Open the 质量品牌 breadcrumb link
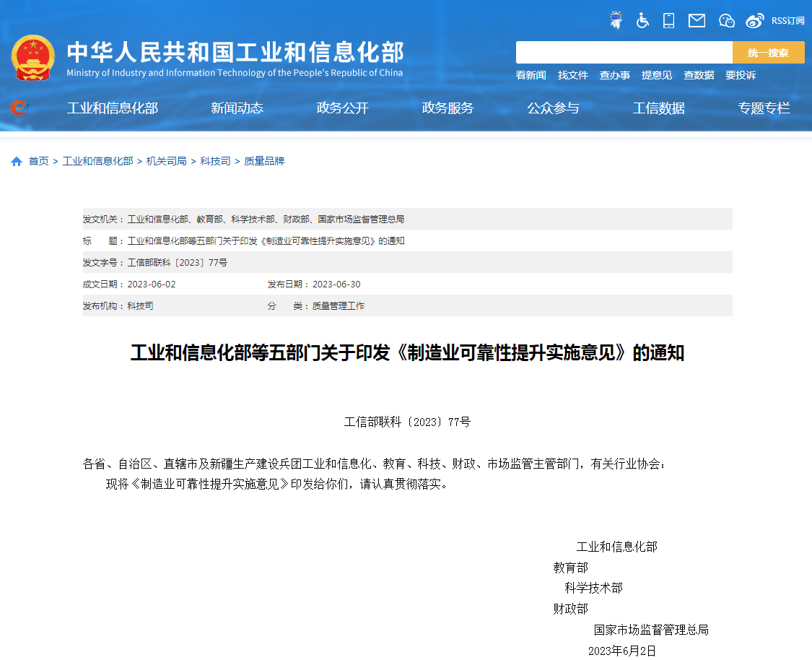Image resolution: width=812 pixels, height=660 pixels. pyautogui.click(x=266, y=160)
